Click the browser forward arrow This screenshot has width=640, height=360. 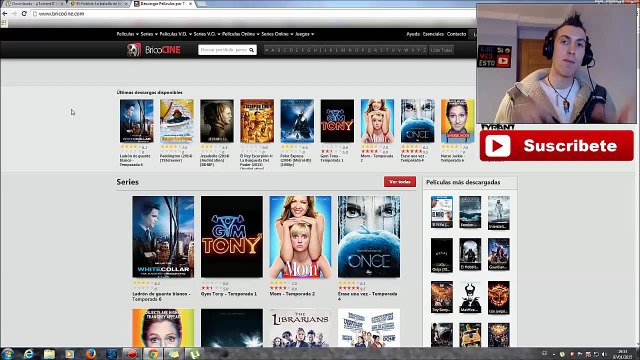14,13
